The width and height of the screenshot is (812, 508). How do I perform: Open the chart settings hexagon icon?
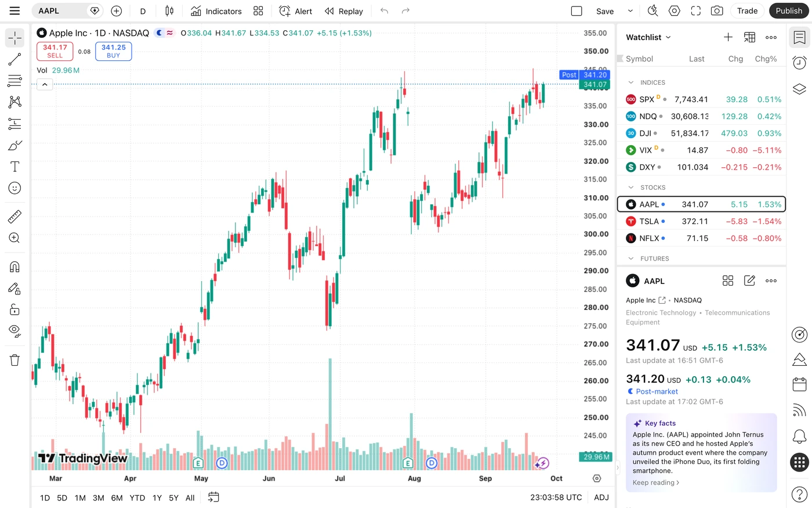[x=674, y=11]
